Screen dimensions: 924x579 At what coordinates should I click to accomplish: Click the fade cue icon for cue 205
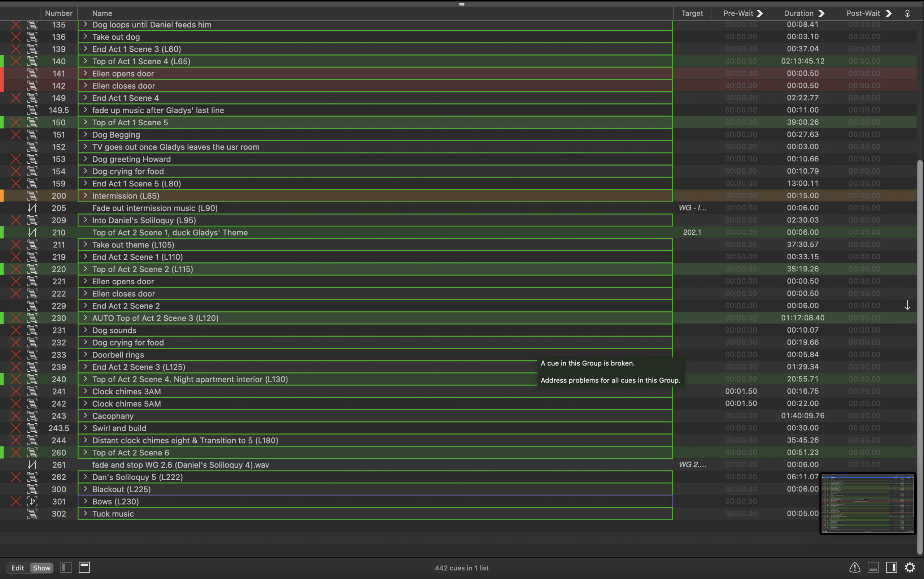tap(32, 208)
